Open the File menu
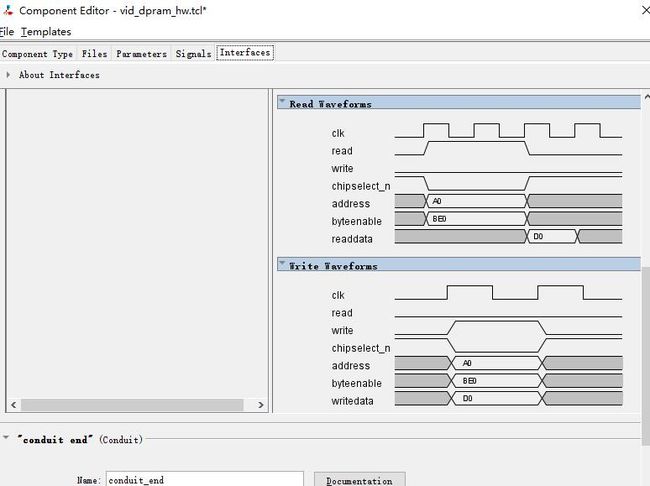 [x=6, y=32]
